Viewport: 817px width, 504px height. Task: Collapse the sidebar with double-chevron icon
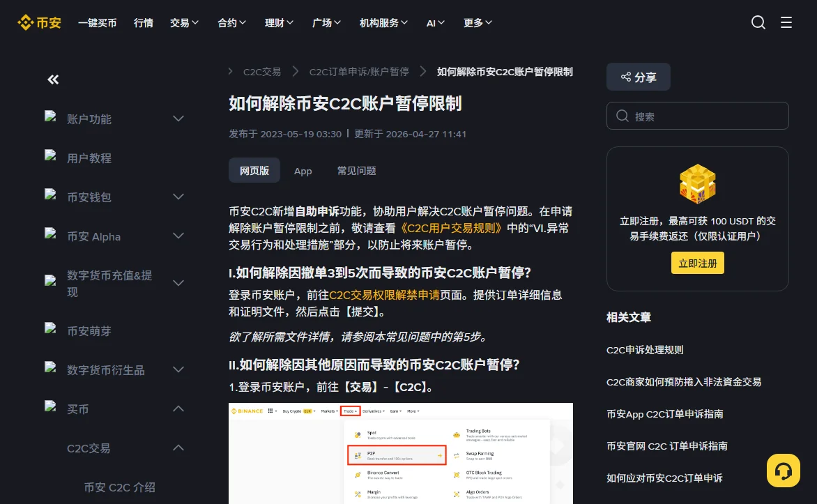point(53,79)
